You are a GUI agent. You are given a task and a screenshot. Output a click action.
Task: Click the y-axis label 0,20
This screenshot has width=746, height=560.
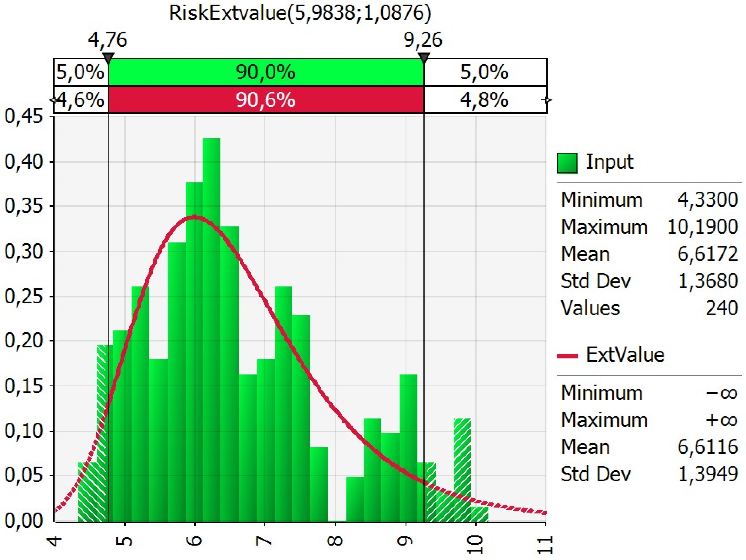[24, 341]
